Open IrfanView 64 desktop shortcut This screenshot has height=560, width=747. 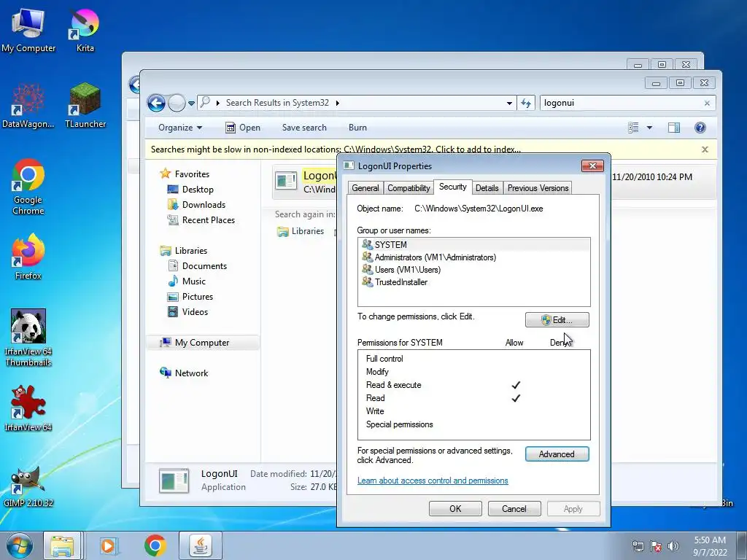pos(28,408)
